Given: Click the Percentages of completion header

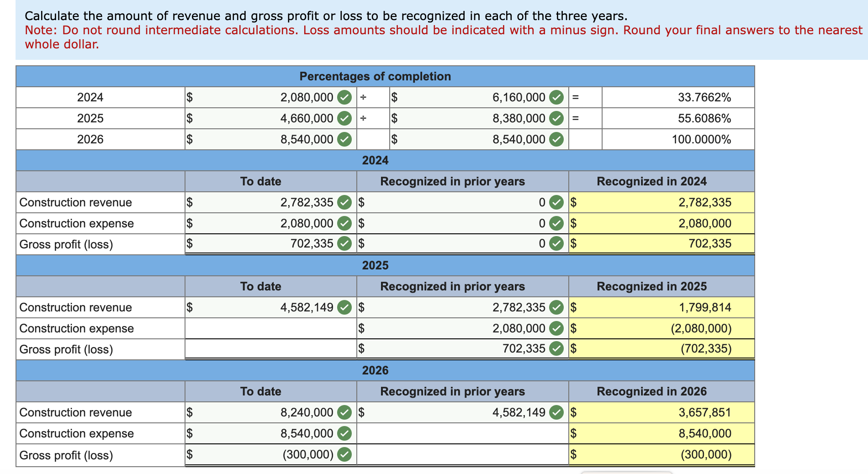Looking at the screenshot, I should 375,76.
